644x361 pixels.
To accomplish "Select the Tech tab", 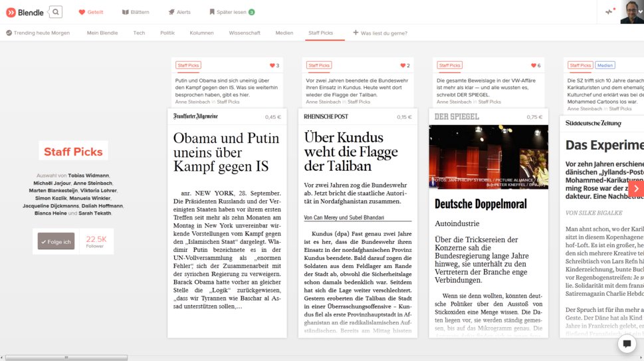I will [139, 33].
